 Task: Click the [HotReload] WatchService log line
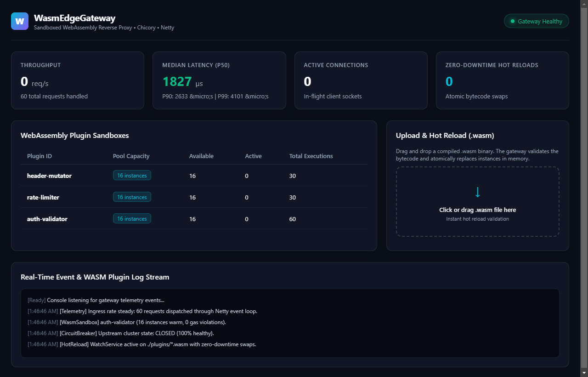[142, 344]
